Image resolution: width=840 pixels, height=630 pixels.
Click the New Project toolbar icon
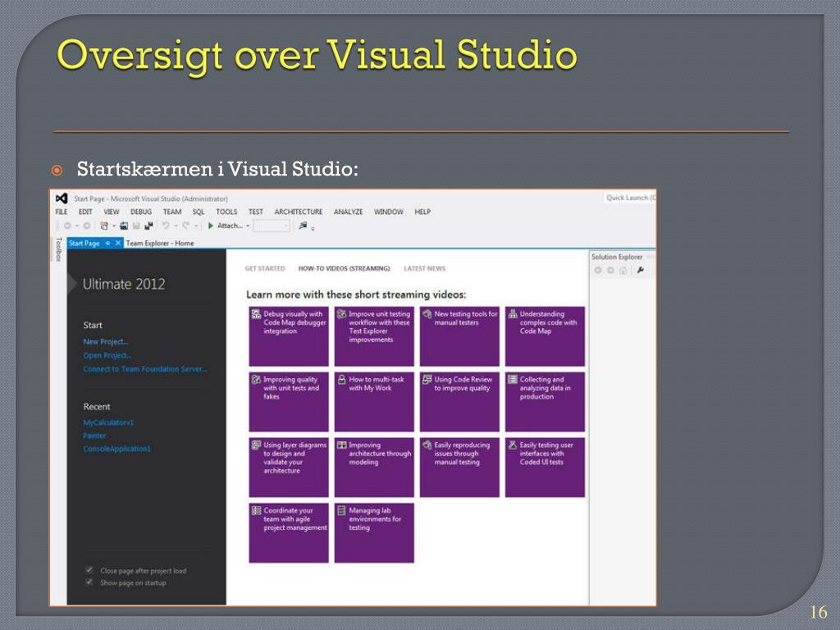click(104, 226)
